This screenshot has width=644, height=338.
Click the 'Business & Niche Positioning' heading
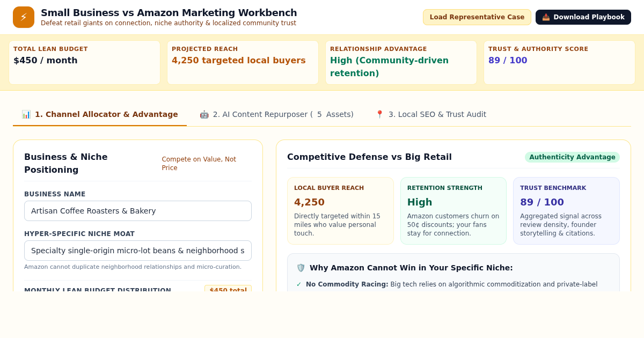click(66, 163)
